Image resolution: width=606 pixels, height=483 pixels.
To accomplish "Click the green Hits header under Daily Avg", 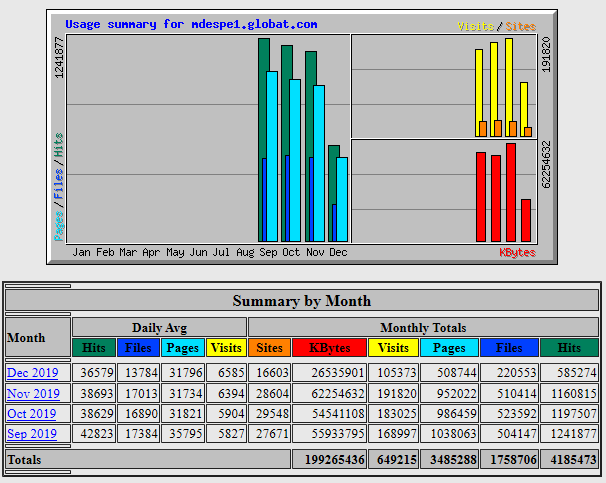I will tap(94, 348).
